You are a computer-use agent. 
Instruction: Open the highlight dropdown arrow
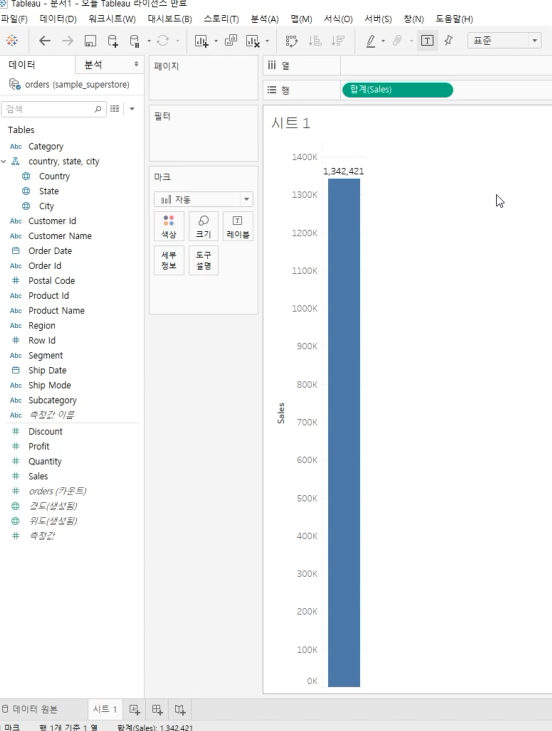383,41
